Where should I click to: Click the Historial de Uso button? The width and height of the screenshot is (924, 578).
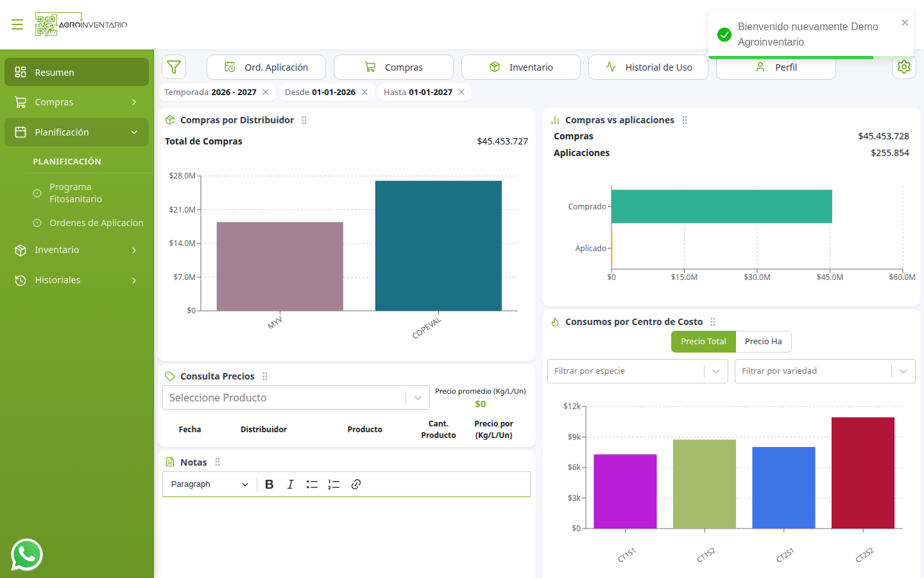(x=648, y=67)
